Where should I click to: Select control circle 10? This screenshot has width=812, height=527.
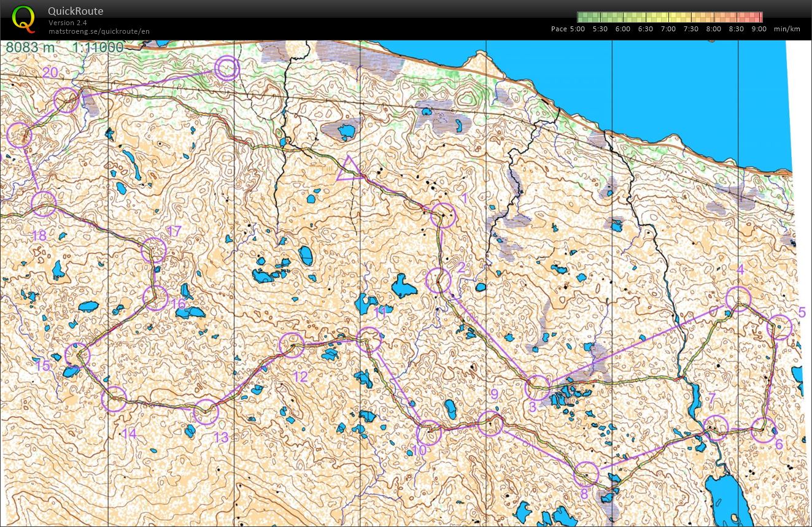pyautogui.click(x=428, y=433)
